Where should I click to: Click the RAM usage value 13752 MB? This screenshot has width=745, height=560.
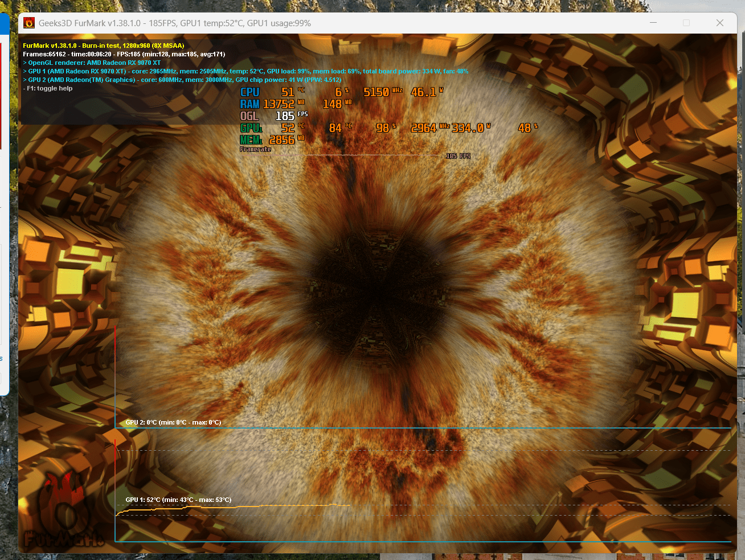284,104
